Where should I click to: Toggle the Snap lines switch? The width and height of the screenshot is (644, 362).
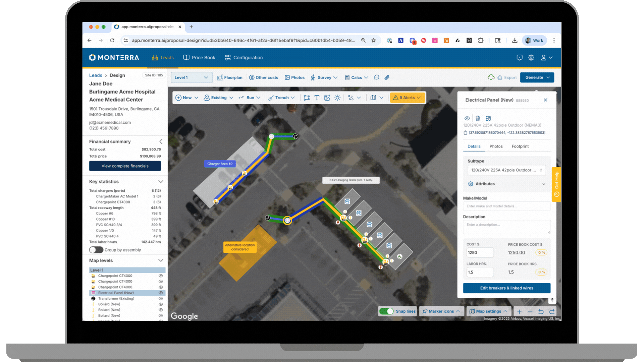pyautogui.click(x=386, y=311)
